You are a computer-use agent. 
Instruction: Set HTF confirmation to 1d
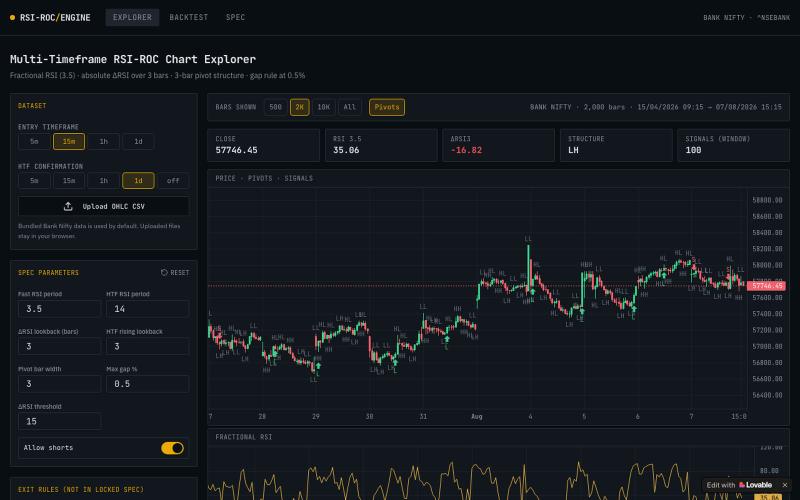click(x=138, y=181)
